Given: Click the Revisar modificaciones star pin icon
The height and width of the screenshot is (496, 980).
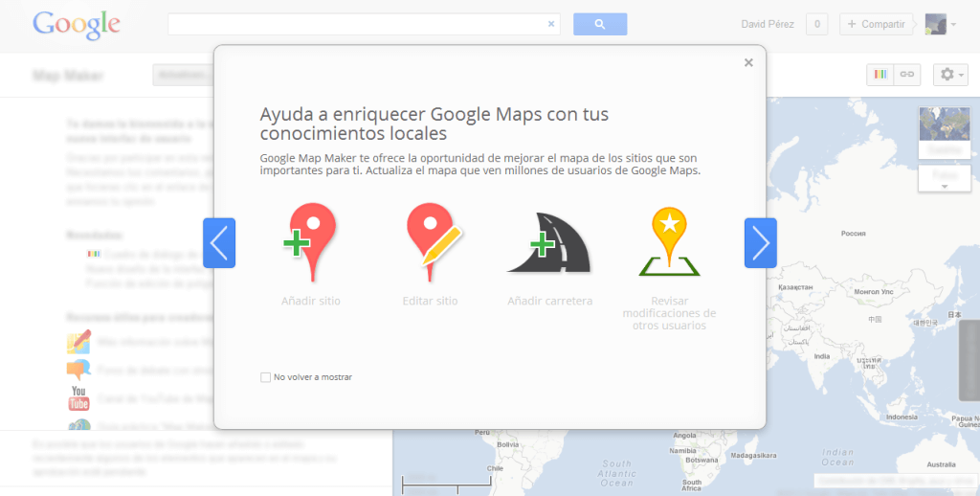Looking at the screenshot, I should coord(669,241).
